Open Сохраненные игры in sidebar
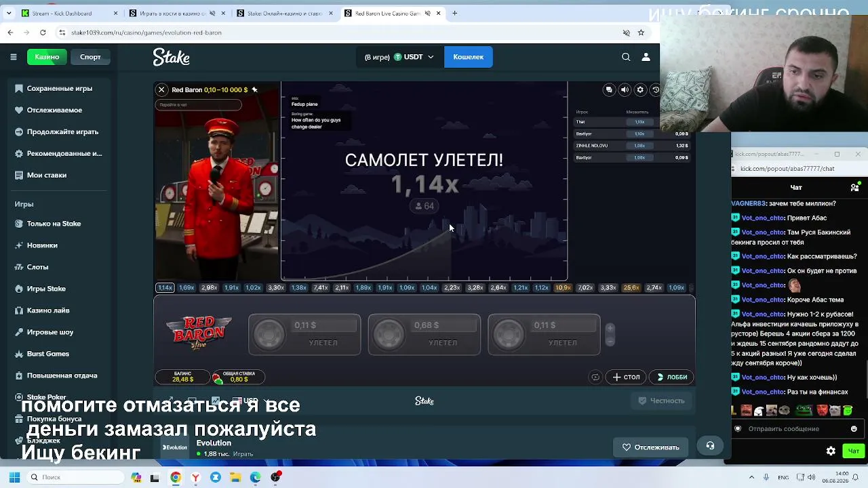The height and width of the screenshot is (488, 868). point(58,88)
